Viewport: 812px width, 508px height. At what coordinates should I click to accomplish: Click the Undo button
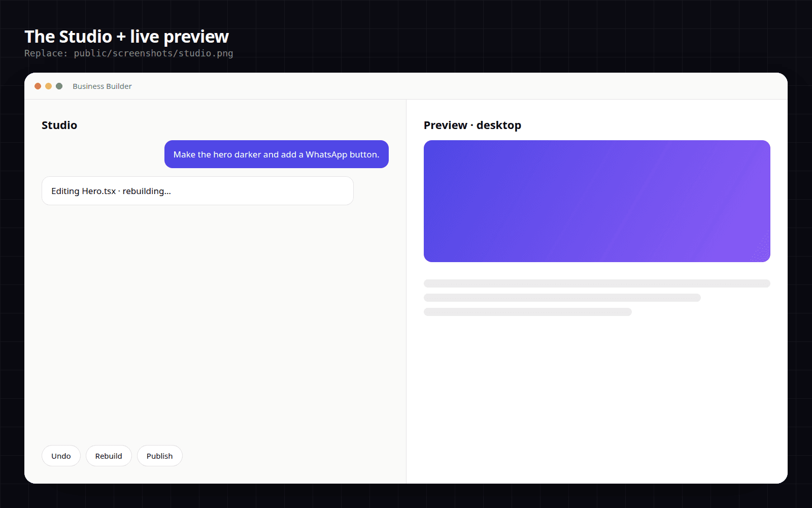pyautogui.click(x=61, y=456)
